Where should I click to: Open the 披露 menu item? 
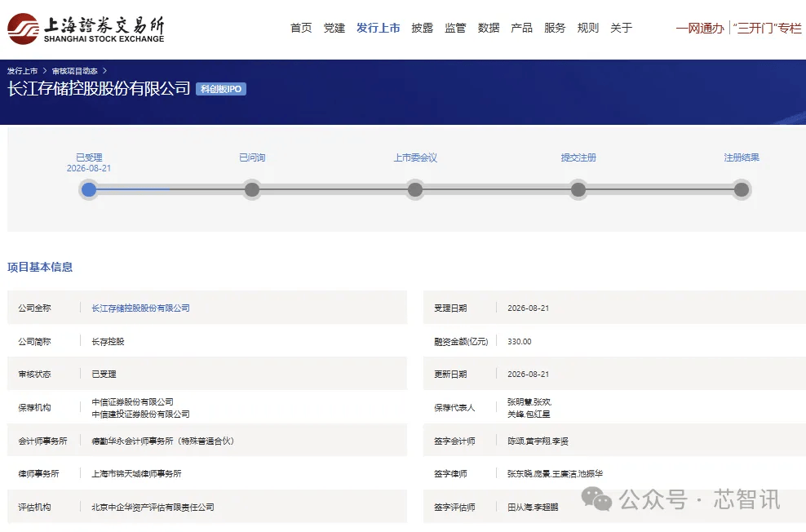click(x=423, y=28)
